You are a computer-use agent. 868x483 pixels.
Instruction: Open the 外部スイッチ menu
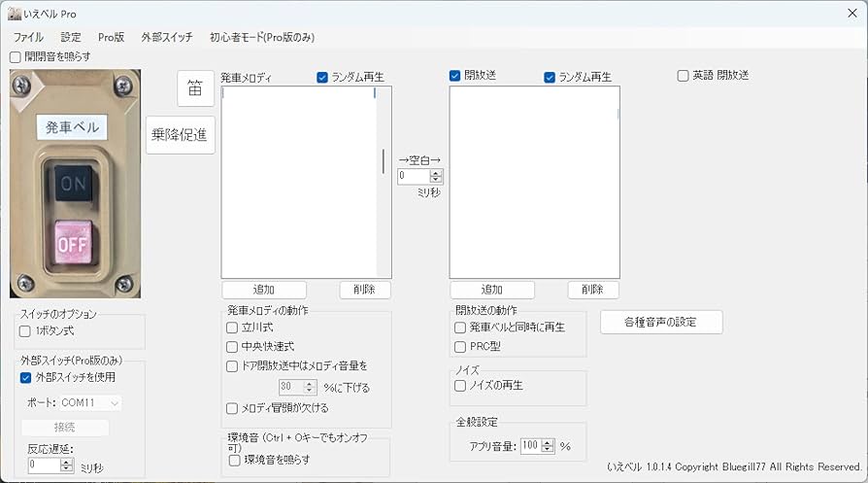[x=167, y=37]
